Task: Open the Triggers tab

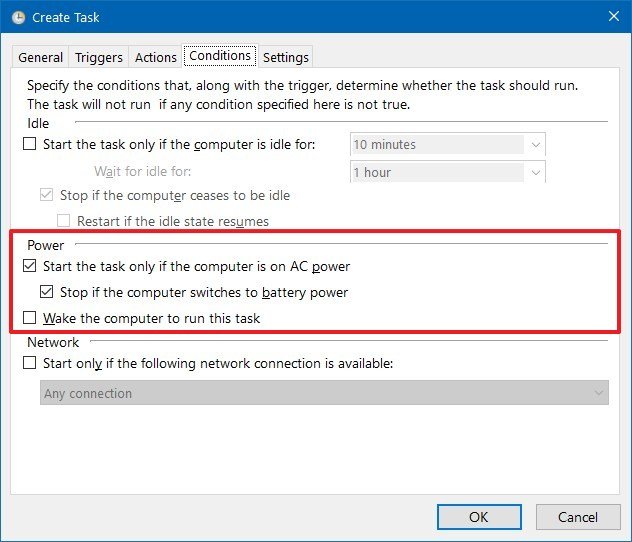Action: (99, 57)
